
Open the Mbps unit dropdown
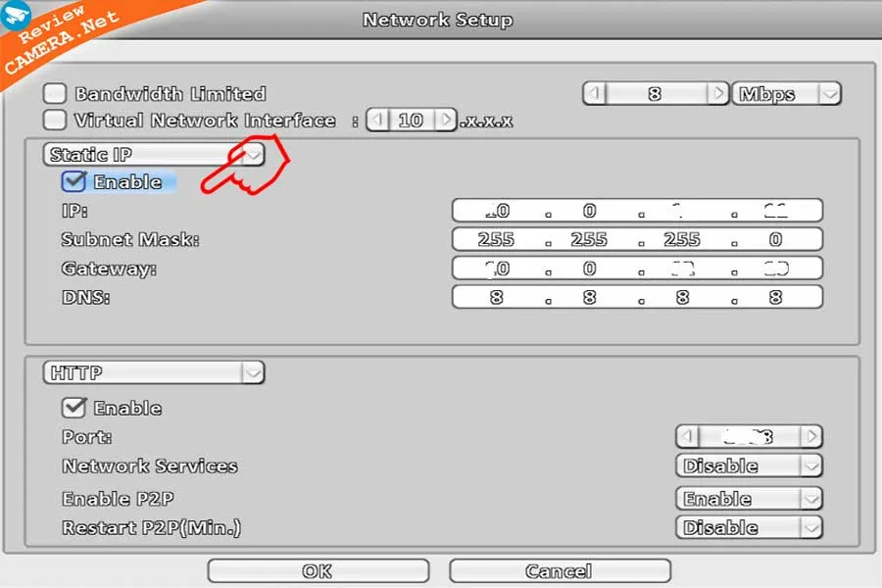pyautogui.click(x=786, y=93)
